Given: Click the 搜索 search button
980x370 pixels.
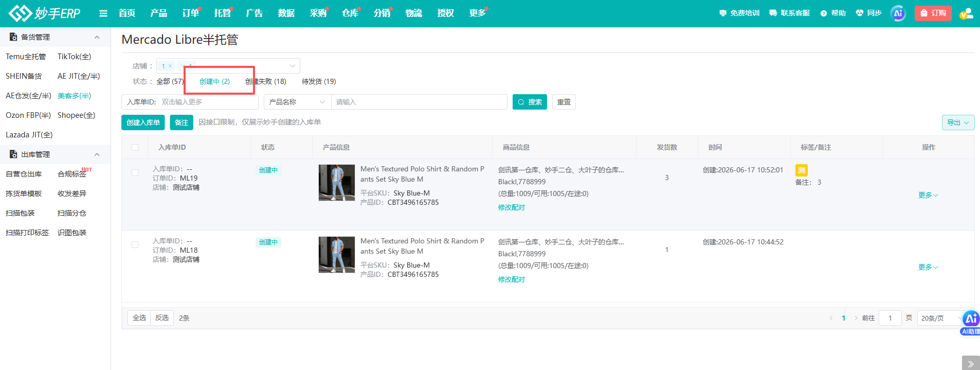Looking at the screenshot, I should 530,102.
